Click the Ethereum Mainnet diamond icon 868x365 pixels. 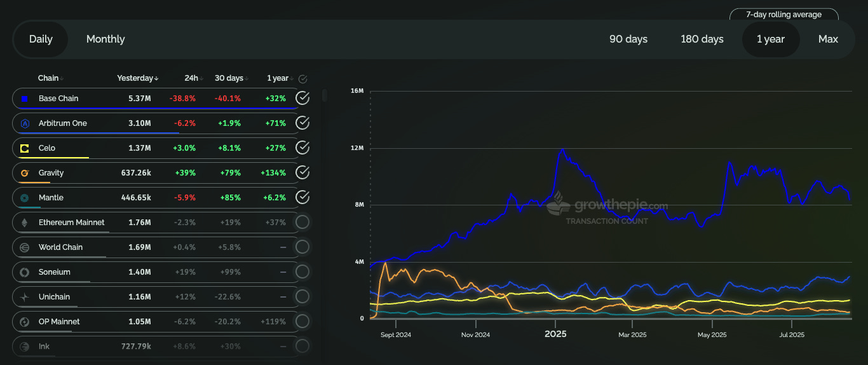click(x=25, y=223)
